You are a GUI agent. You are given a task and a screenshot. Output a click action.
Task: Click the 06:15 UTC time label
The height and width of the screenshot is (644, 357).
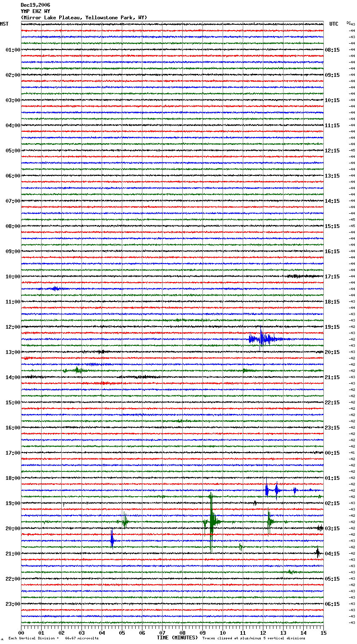tap(332, 604)
